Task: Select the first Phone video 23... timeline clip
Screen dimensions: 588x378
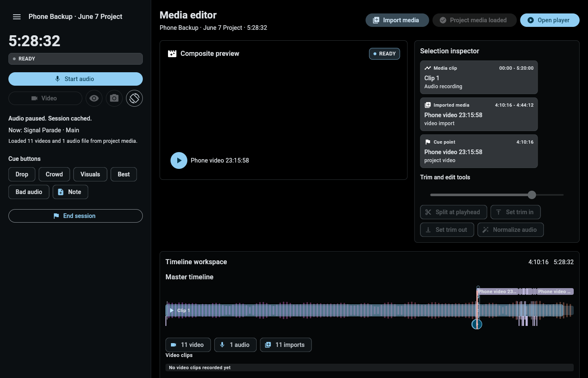Action: [x=497, y=291]
